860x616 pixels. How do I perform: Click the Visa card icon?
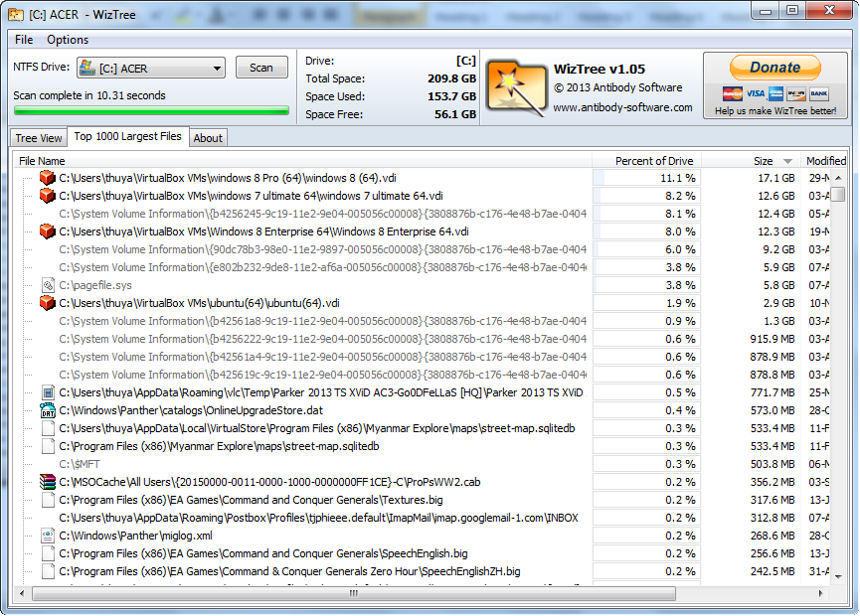(756, 93)
